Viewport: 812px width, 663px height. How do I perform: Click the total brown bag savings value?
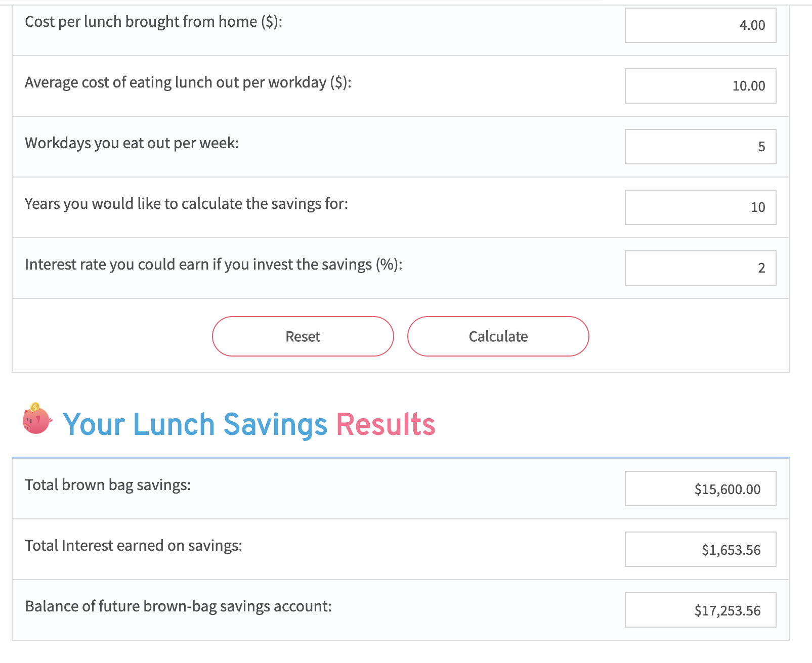point(700,489)
